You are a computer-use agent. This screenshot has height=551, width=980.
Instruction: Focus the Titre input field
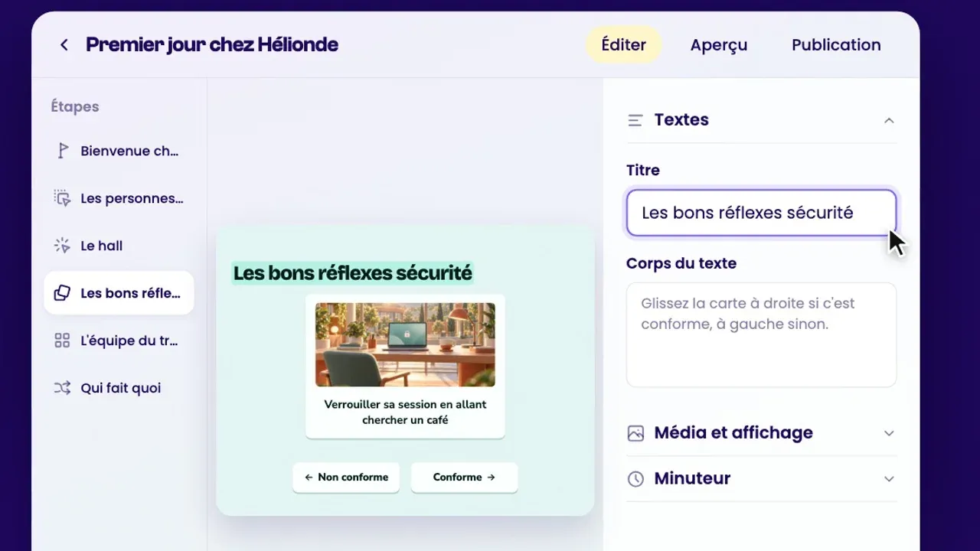(761, 213)
